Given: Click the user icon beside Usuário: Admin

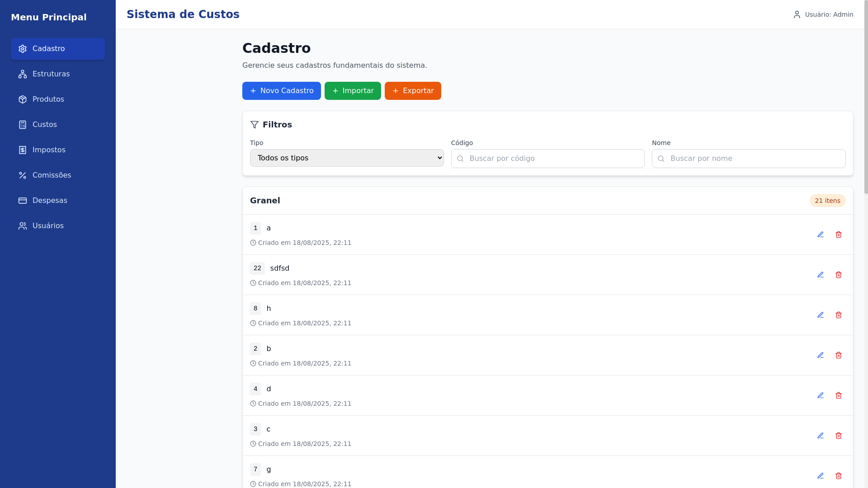Looking at the screenshot, I should click(797, 14).
